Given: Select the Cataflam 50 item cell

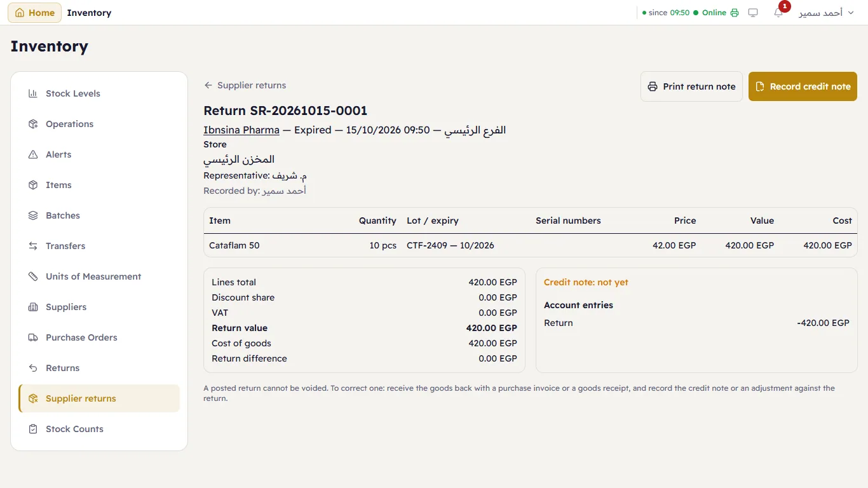Looking at the screenshot, I should (x=234, y=245).
